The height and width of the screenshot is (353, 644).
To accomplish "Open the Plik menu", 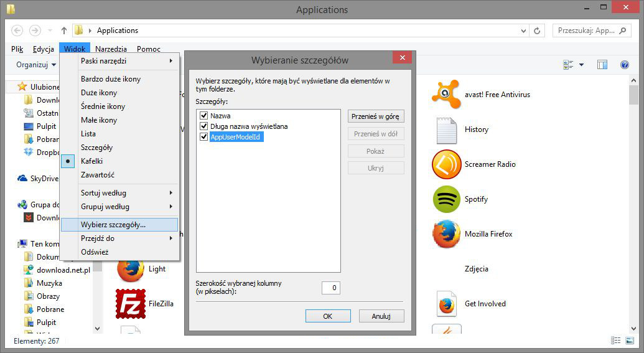I will (17, 49).
